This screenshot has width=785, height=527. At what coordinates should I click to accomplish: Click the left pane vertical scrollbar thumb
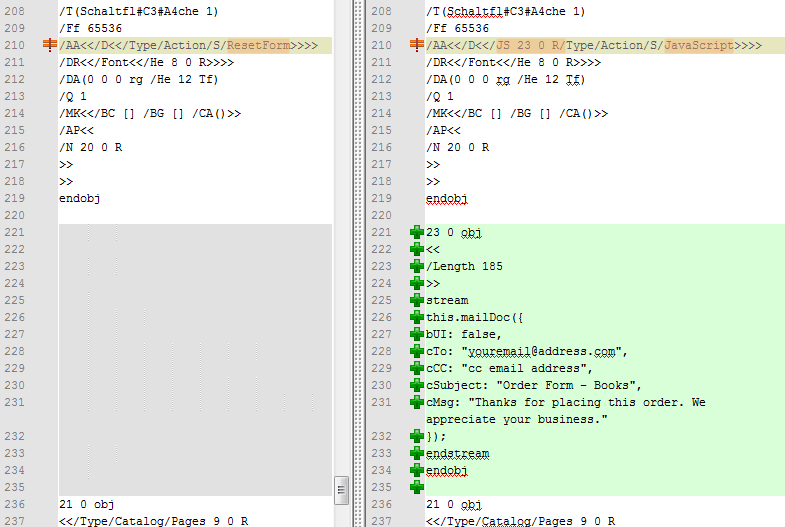pyautogui.click(x=341, y=490)
